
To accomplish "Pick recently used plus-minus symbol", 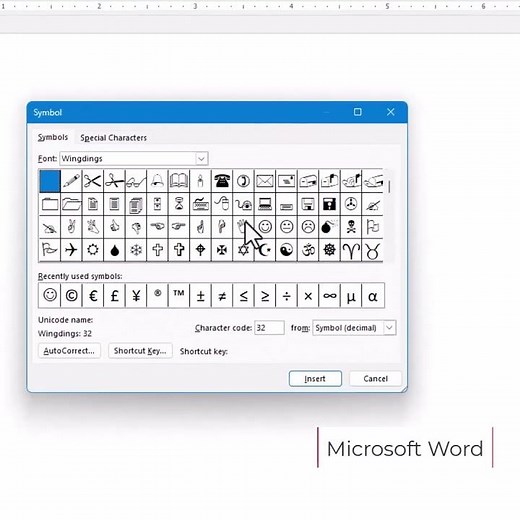I will [201, 295].
